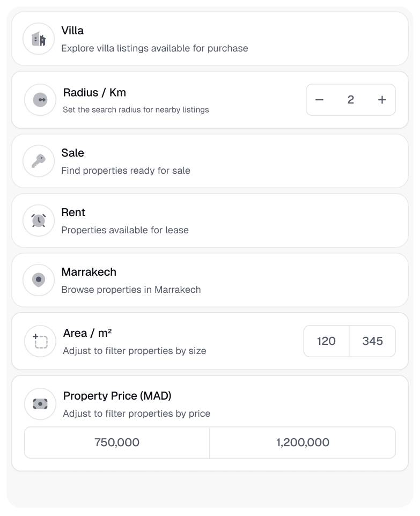Edit the minimum price 750,000 field
Screen dimensions: 420x516
117,443
